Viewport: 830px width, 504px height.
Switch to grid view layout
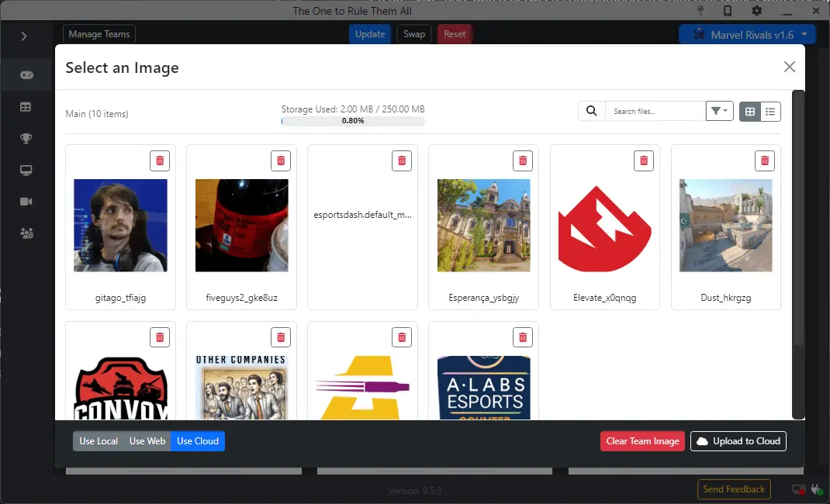coord(749,112)
